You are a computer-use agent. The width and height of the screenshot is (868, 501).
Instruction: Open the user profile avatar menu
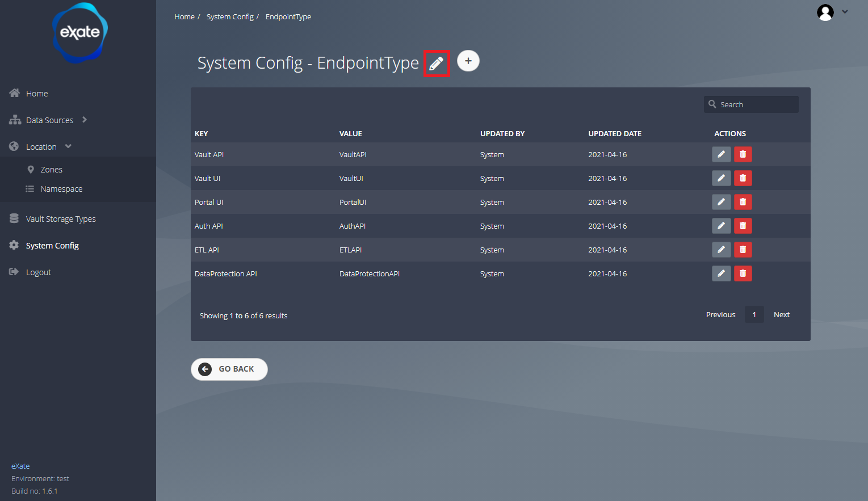(825, 12)
